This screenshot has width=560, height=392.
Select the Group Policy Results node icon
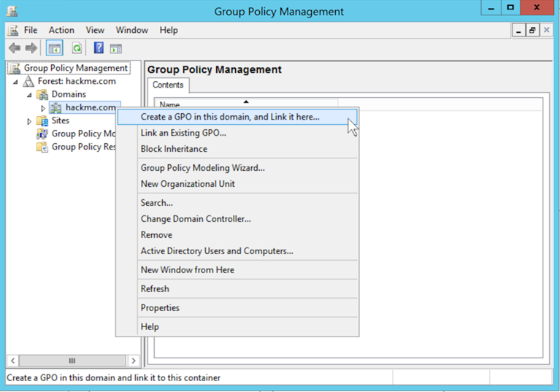click(43, 147)
